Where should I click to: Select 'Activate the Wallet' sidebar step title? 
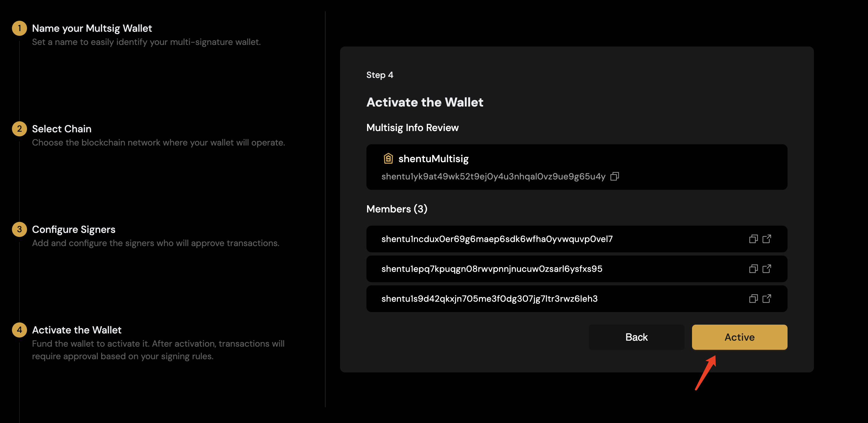(x=77, y=330)
